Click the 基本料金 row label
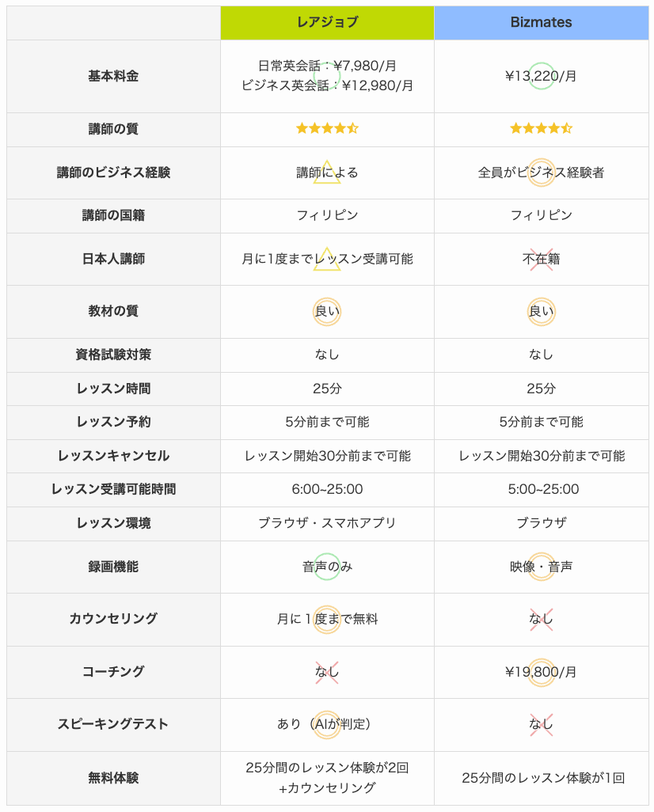Image resolution: width=654 pixels, height=812 pixels. tap(113, 76)
